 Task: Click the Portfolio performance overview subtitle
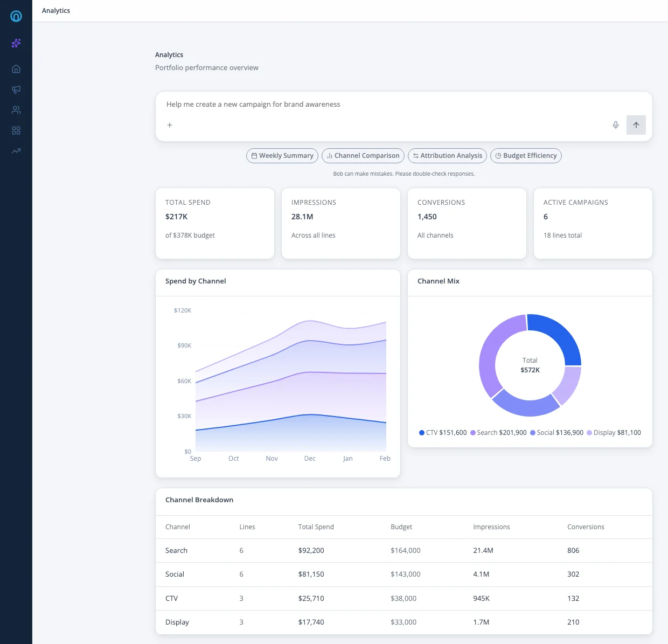click(207, 68)
